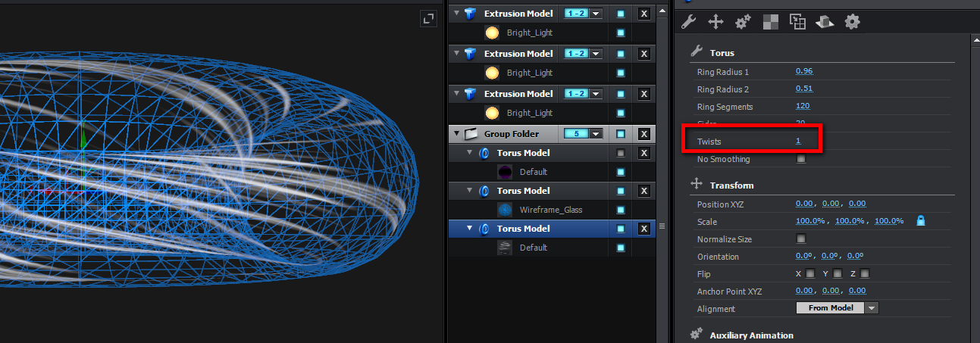The height and width of the screenshot is (343, 980).
Task: Enable the unchecked Torus Model checkbox
Action: click(621, 153)
